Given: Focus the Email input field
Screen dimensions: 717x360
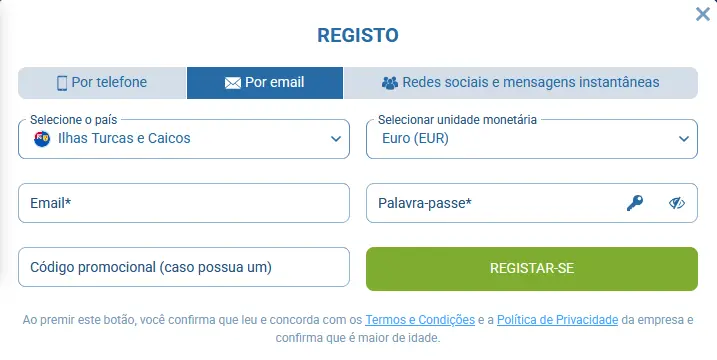Looking at the screenshot, I should coord(184,203).
